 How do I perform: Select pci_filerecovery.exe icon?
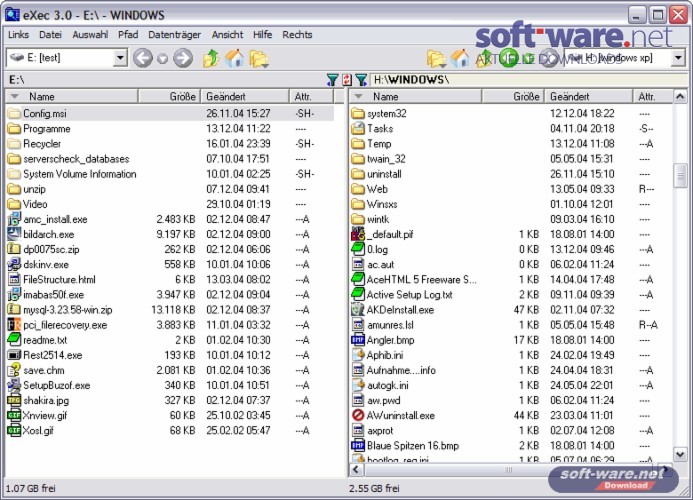tap(14, 325)
